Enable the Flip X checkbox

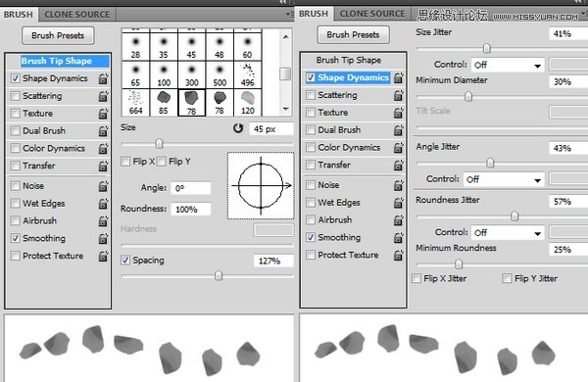(125, 162)
